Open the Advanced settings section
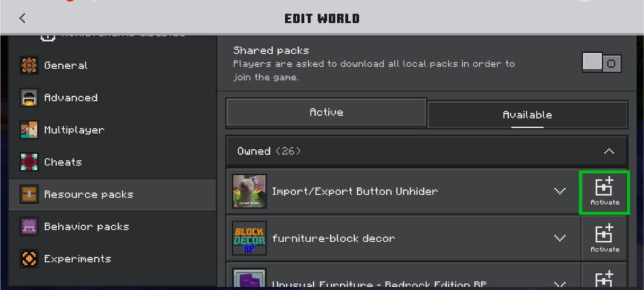Screen dimensions: 644x290 [112, 98]
